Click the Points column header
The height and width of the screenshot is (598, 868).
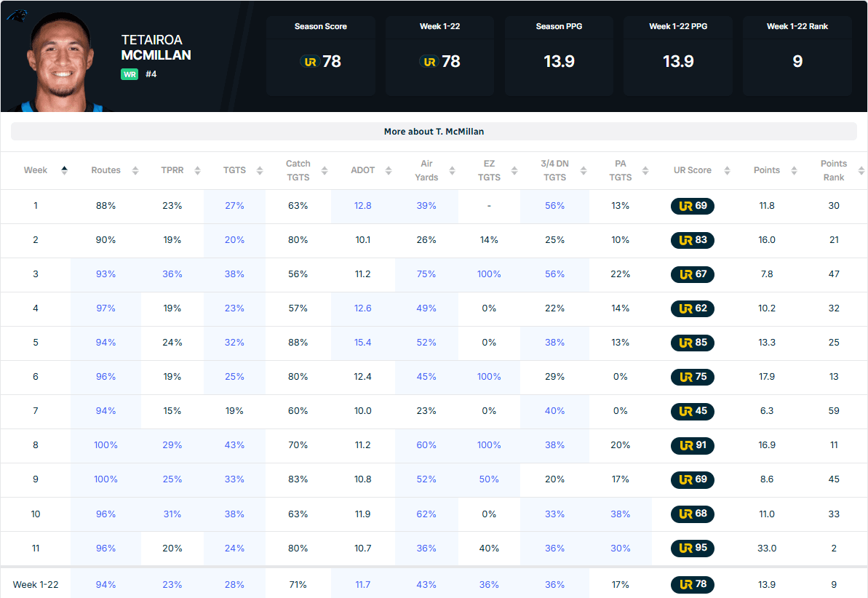tap(766, 170)
